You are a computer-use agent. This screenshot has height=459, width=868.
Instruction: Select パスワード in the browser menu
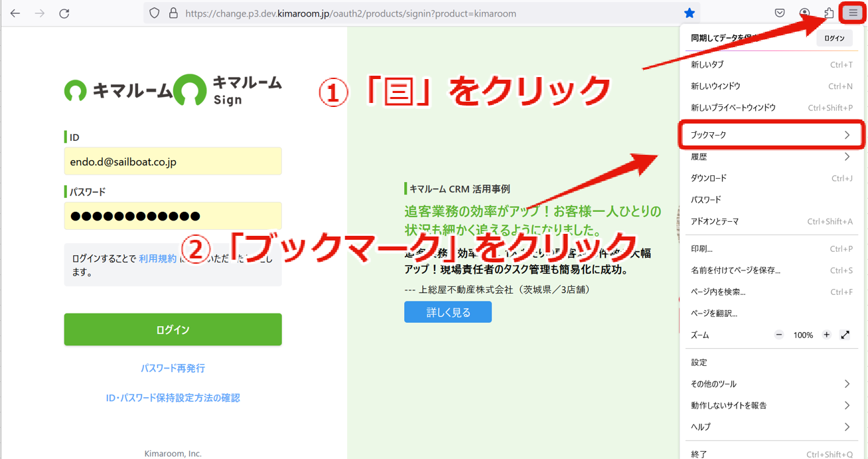771,199
